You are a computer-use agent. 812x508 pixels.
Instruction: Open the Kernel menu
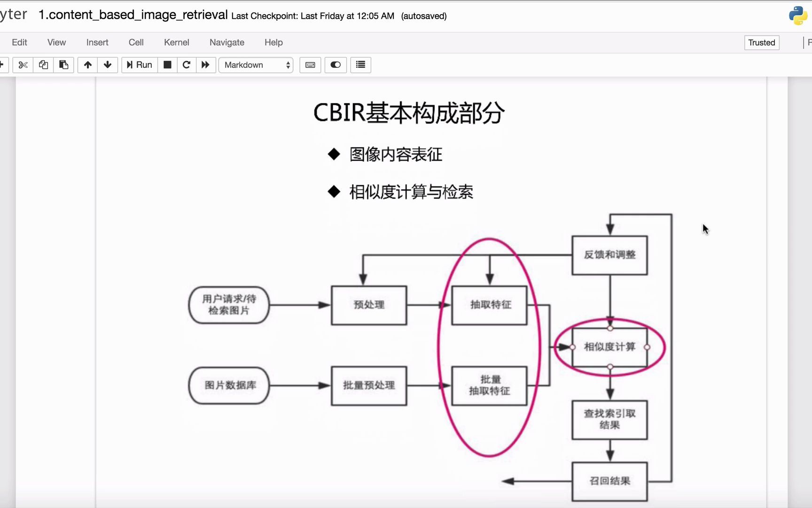pos(176,42)
